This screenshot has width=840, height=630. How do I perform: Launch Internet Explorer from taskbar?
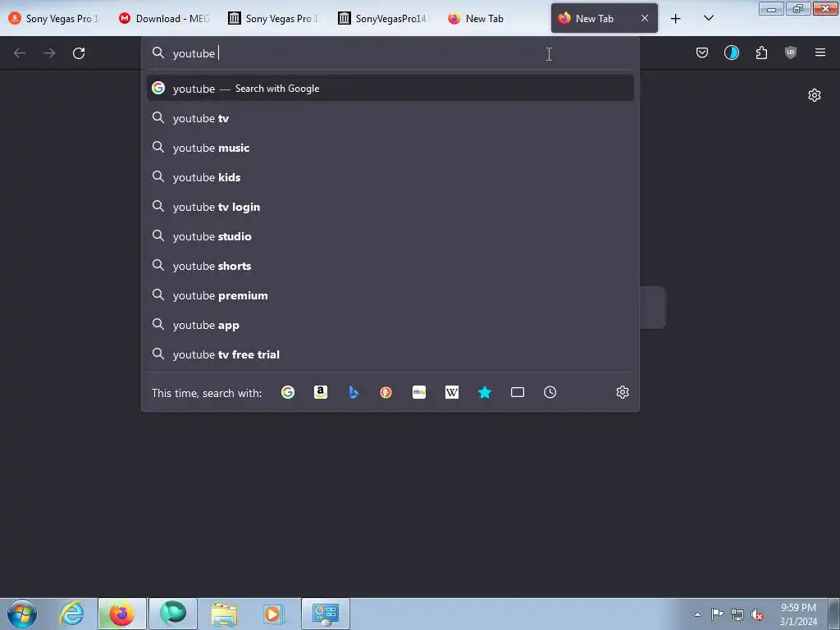[x=72, y=614]
